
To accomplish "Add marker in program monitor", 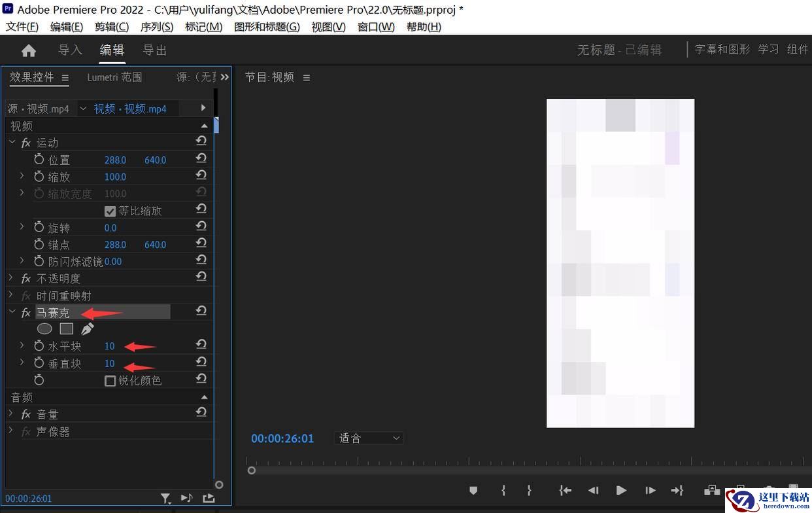I will [x=473, y=490].
